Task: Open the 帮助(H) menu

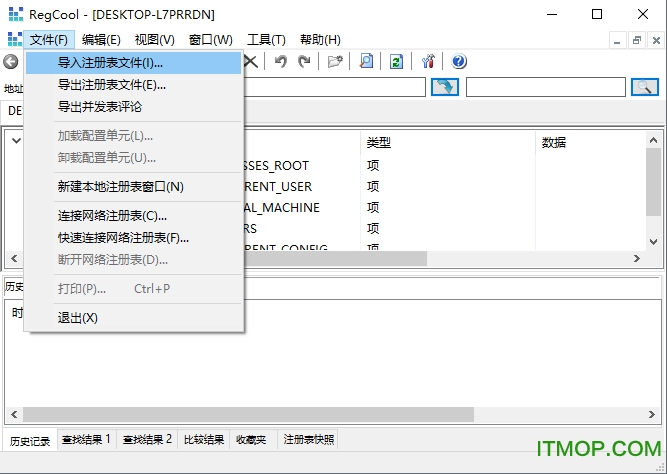Action: click(x=320, y=40)
